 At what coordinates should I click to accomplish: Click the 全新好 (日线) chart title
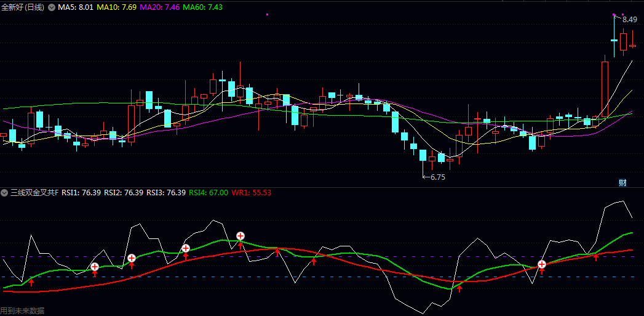tap(23, 6)
